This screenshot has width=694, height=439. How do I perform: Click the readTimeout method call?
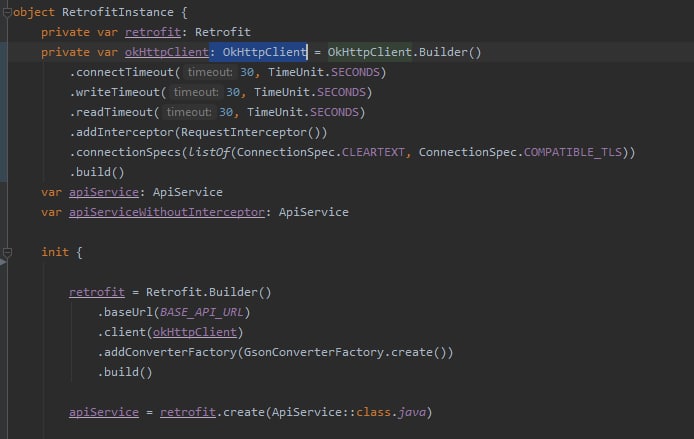click(x=114, y=112)
